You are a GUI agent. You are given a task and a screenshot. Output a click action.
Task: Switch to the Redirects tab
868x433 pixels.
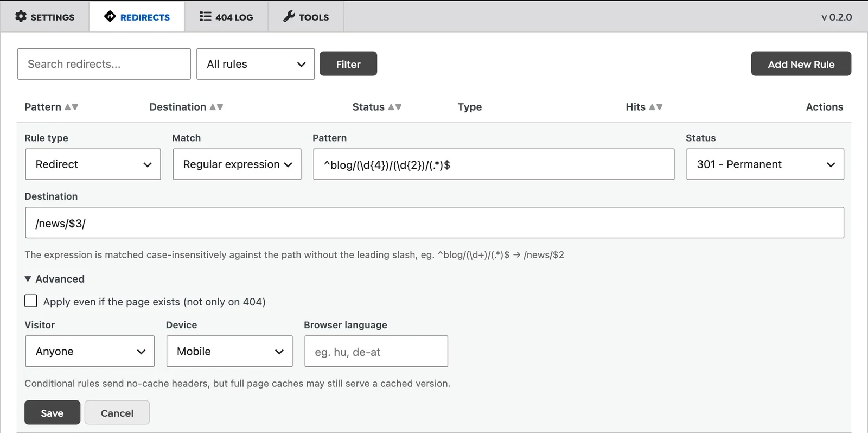coord(137,17)
